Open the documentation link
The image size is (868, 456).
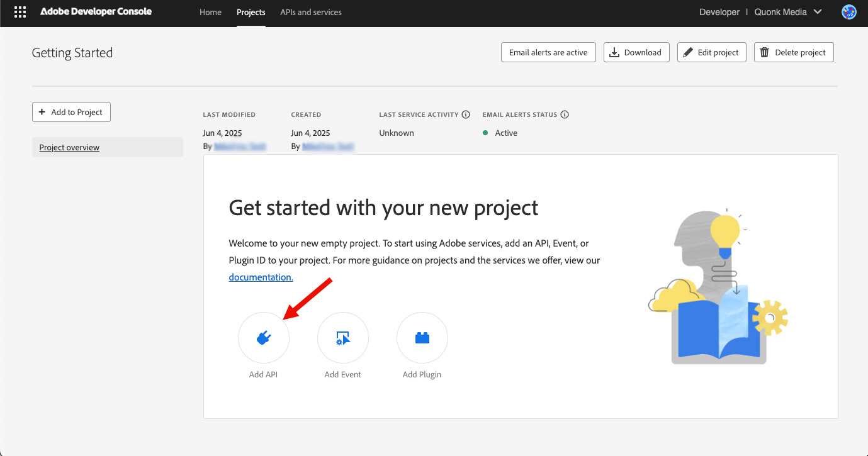[x=260, y=277]
